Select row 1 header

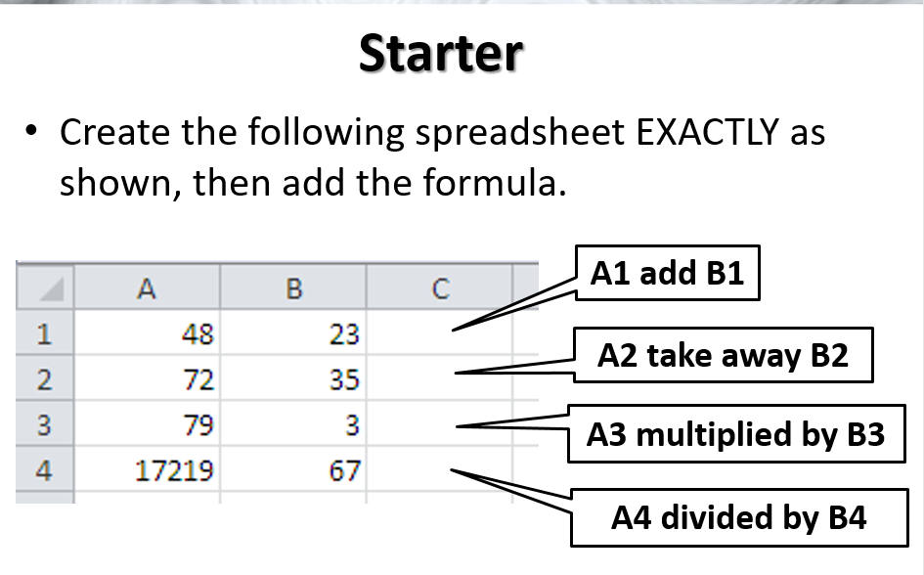(x=43, y=334)
